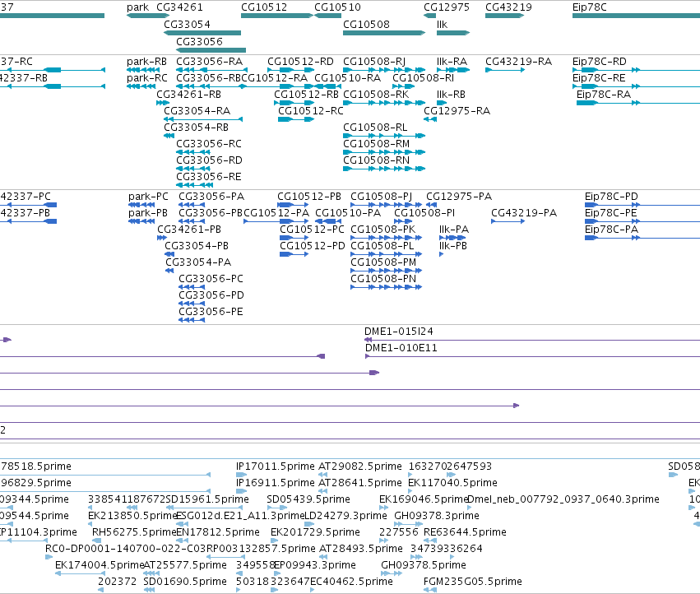
Task: Click the park gene label
Action: (x=137, y=7)
